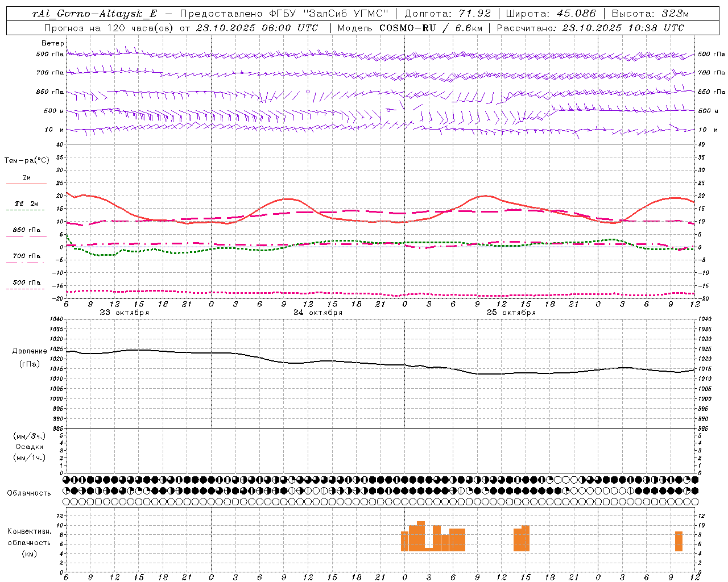Click the (мм/1ч.) precipitation unit label
Viewport: 728px width, 582px height.
(x=30, y=458)
